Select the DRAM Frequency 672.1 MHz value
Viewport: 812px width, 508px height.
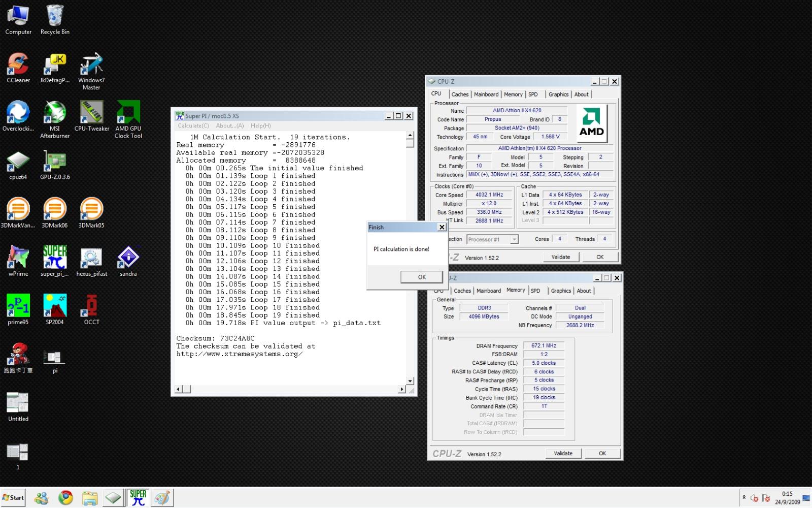(544, 345)
